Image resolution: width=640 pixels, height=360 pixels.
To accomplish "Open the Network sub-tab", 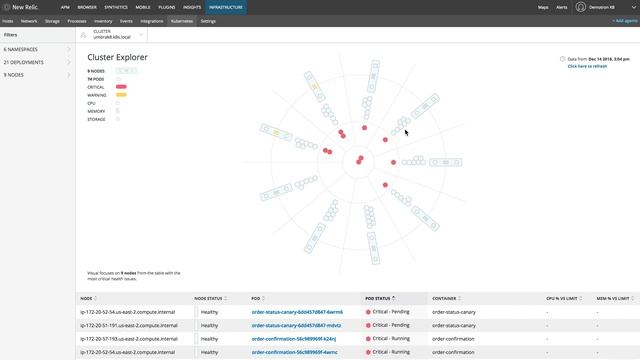I will 29,21.
